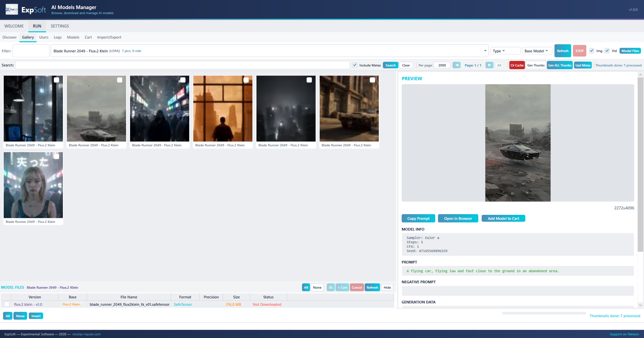Click the Model Files button

[x=630, y=51]
